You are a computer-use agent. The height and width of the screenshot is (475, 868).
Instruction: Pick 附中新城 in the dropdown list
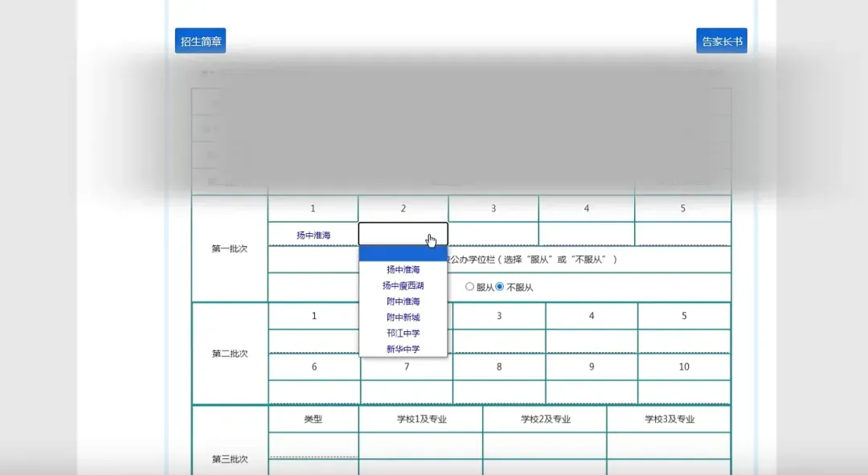[x=403, y=317]
